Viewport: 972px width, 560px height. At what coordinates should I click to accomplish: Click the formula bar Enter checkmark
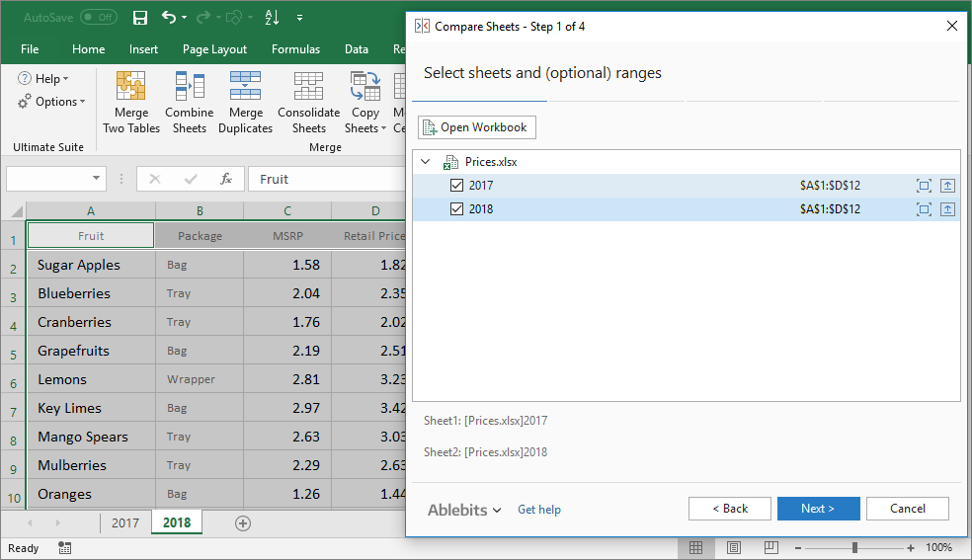[x=191, y=179]
